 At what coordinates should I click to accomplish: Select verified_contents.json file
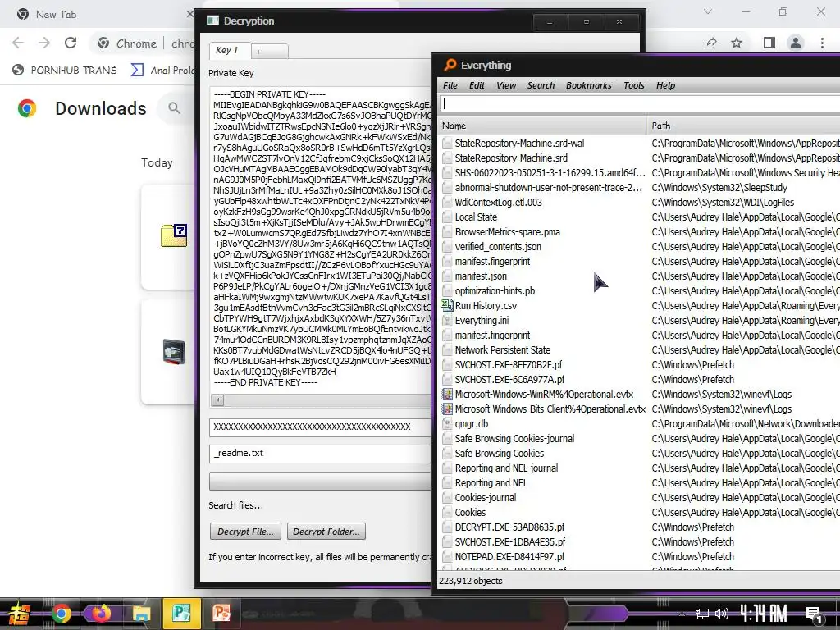click(x=498, y=246)
